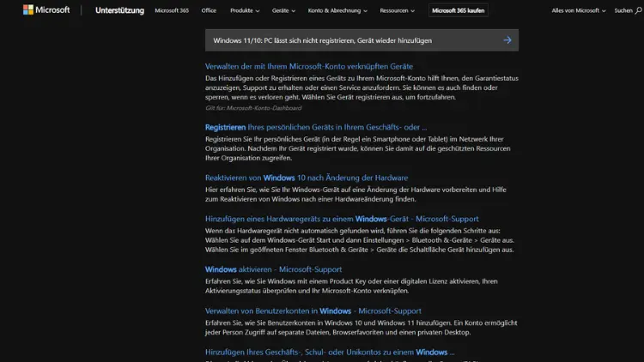Click the Microsoft logo

coord(46,9)
